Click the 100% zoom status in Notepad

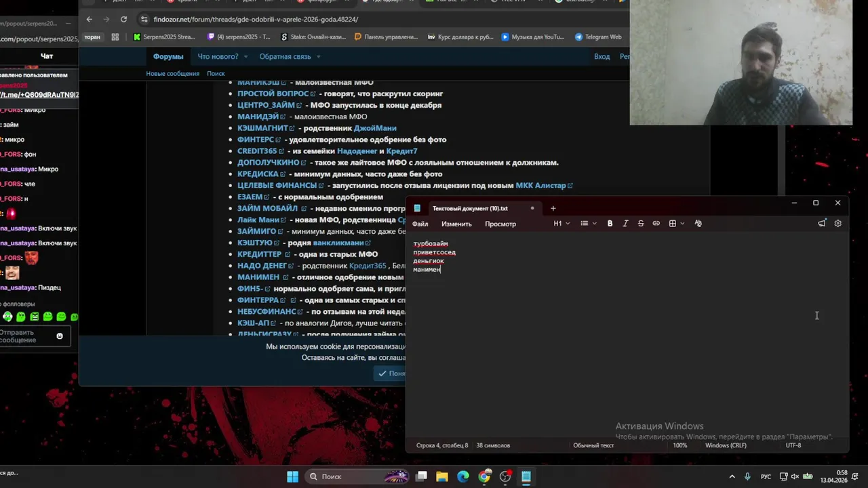point(680,445)
